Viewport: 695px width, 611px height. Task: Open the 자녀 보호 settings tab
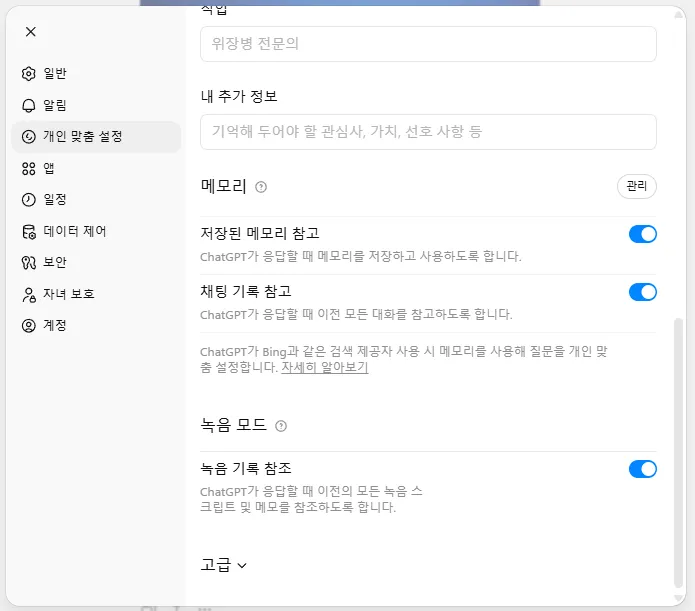pyautogui.click(x=96, y=294)
